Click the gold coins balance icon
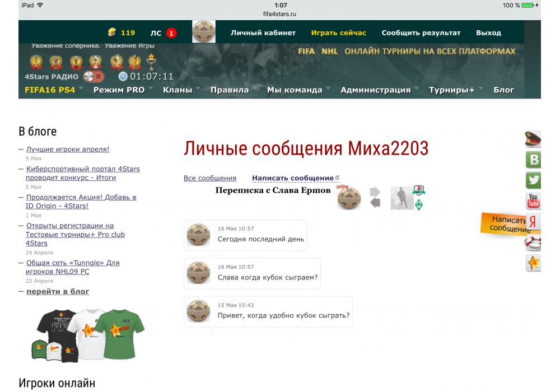The image size is (560, 392). coord(112,33)
